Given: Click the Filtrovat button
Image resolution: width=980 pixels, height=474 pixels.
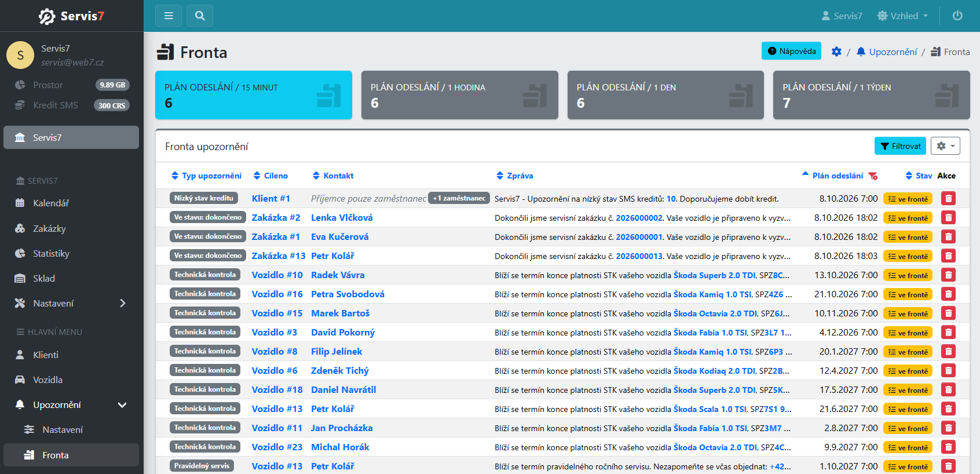Looking at the screenshot, I should click(901, 146).
